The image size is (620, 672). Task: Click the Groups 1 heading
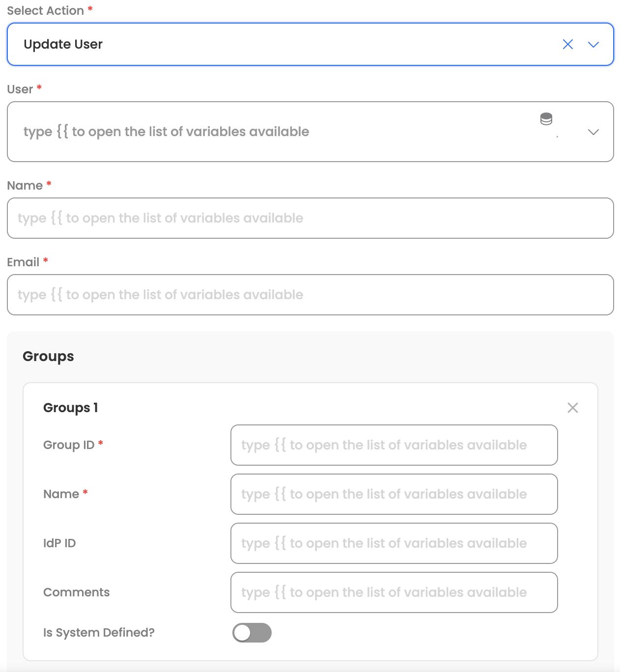[71, 408]
